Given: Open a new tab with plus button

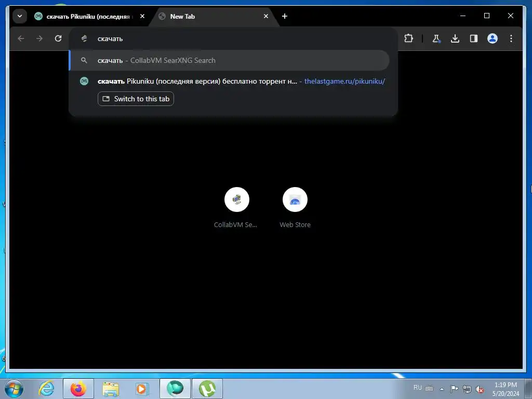Looking at the screenshot, I should click(x=285, y=16).
